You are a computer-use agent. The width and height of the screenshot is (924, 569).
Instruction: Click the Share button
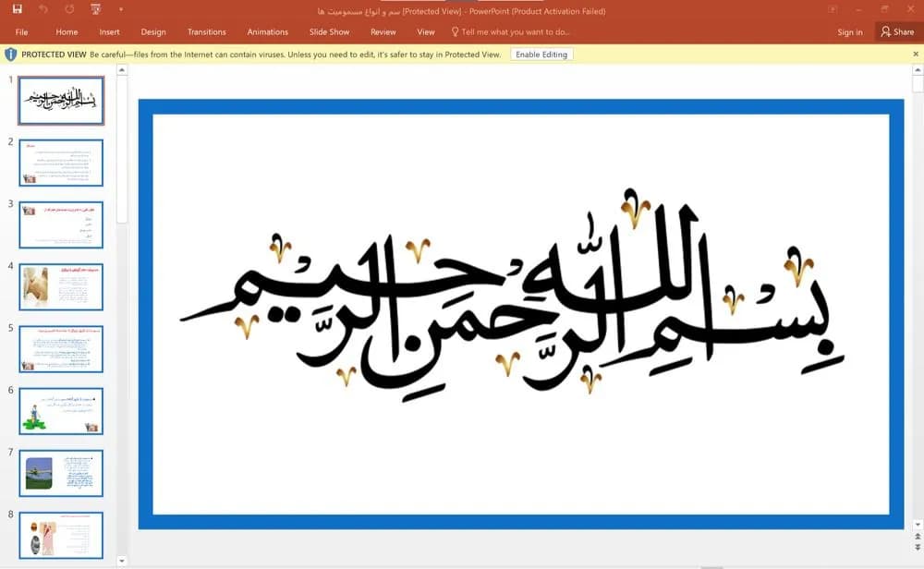point(897,31)
